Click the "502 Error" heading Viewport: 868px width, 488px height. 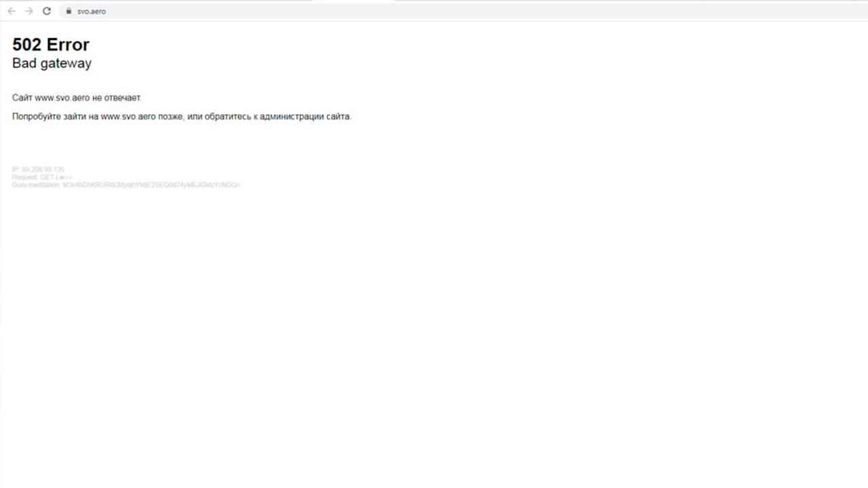51,45
